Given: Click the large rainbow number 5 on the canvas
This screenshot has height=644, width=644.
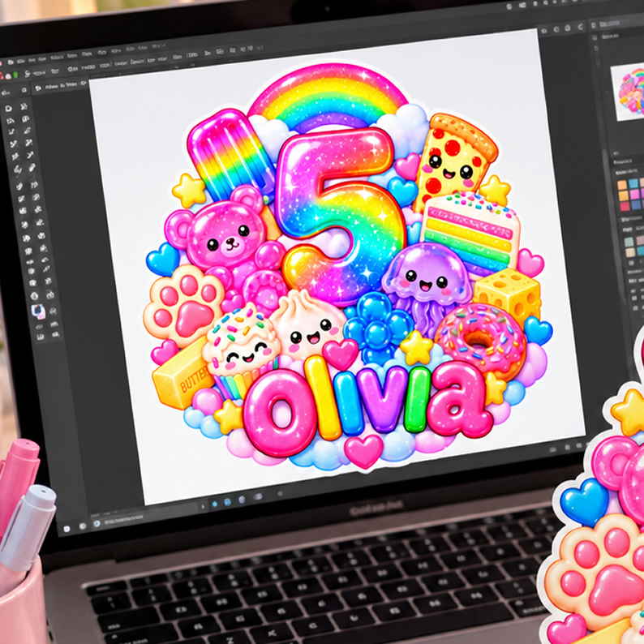Looking at the screenshot, I should coord(341,216).
